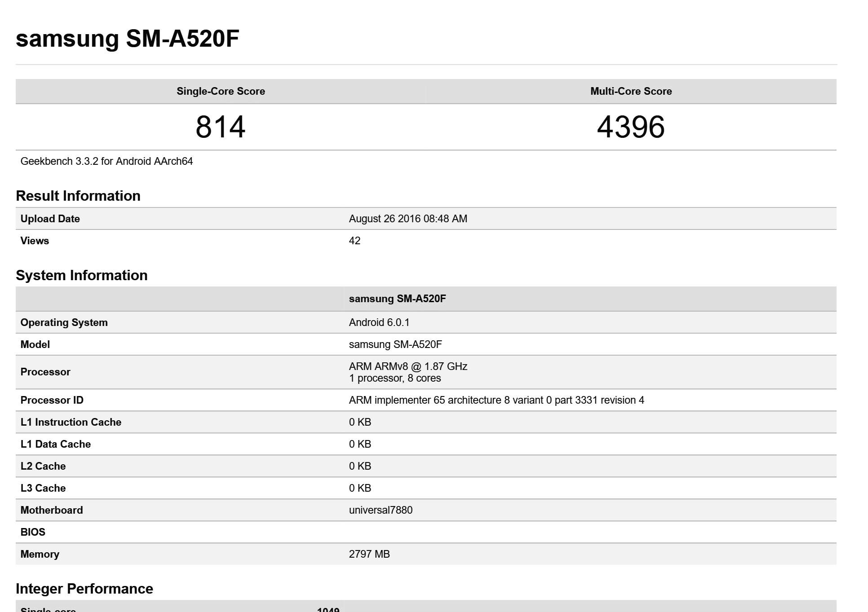Select Geekbench 3.3.2 for Android AArch64 text
Image resolution: width=868 pixels, height=612 pixels.
[x=106, y=161]
